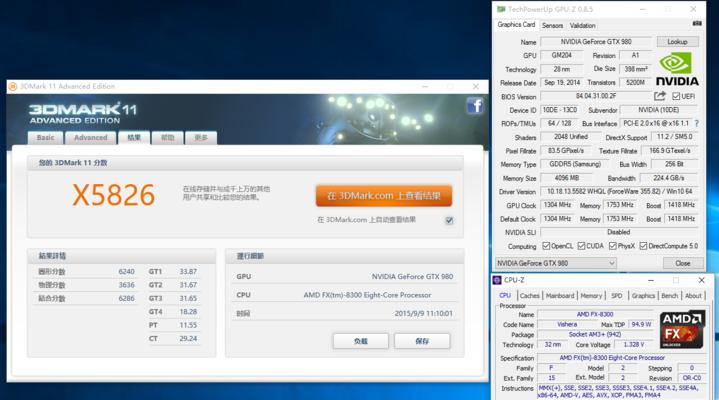
Task: Click the BIOS Version field in GPU-Z
Action: pyautogui.click(x=596, y=96)
